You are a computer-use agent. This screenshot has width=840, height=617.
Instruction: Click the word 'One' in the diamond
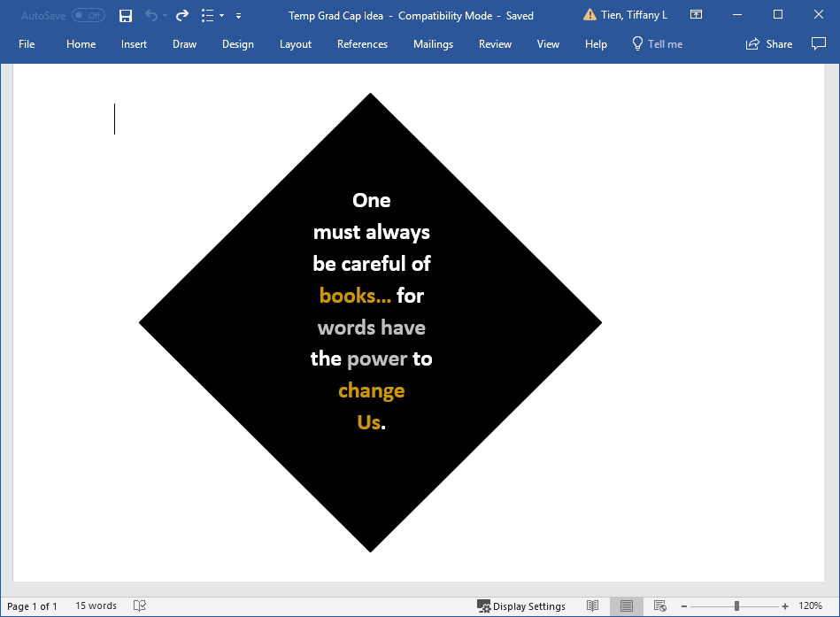click(371, 200)
